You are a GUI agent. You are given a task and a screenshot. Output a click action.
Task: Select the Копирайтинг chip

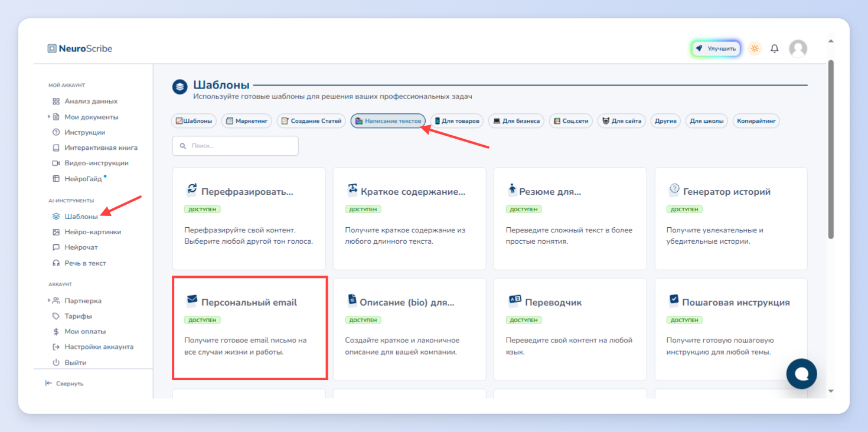(756, 121)
